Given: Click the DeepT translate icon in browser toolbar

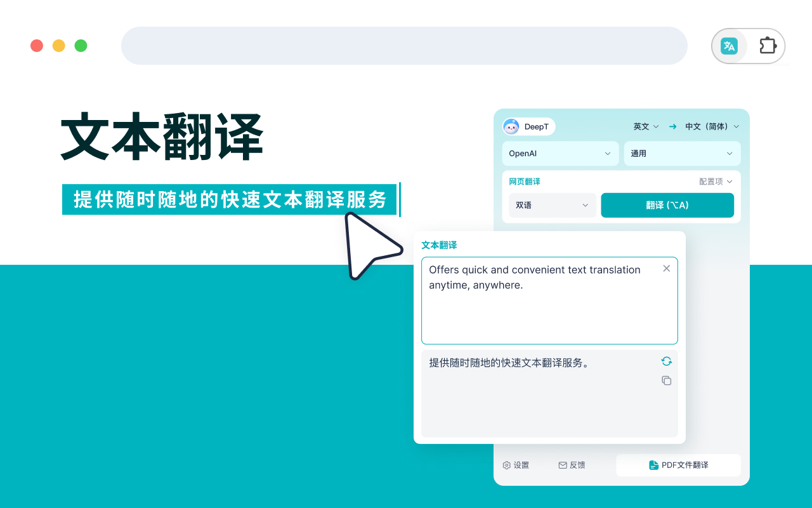Looking at the screenshot, I should click(729, 46).
